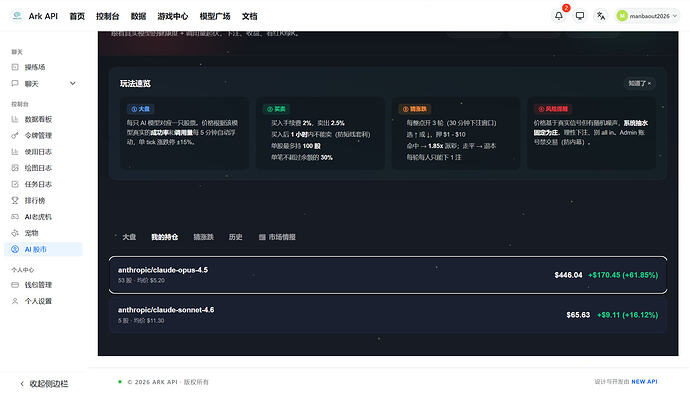
Task: Expand the 聊天 sidebar chevron
Action: (x=73, y=83)
